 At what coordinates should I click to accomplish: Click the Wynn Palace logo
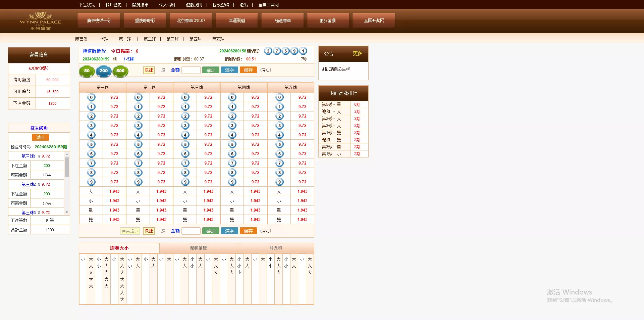[x=40, y=21]
